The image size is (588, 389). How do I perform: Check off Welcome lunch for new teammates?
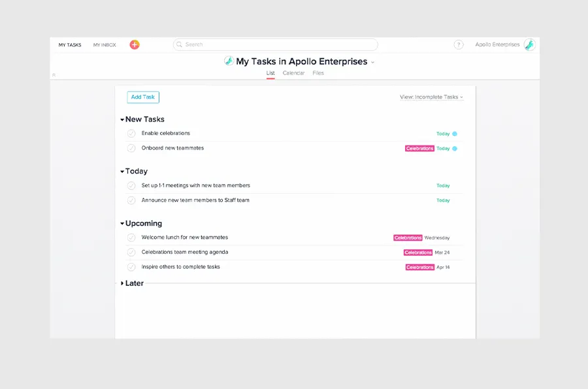[x=131, y=237]
